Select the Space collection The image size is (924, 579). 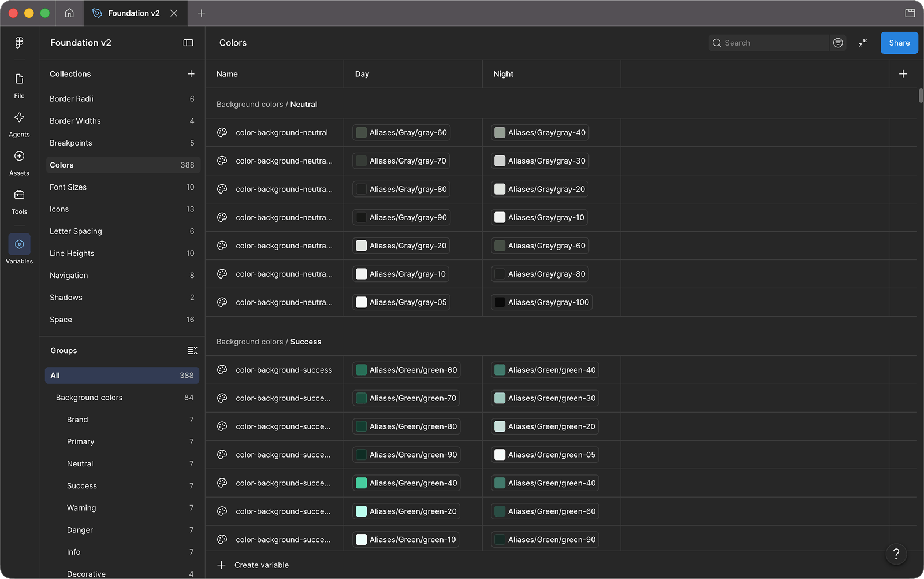(x=122, y=320)
